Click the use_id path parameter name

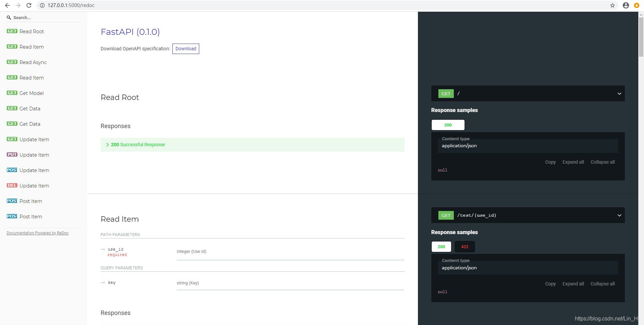[116, 249]
